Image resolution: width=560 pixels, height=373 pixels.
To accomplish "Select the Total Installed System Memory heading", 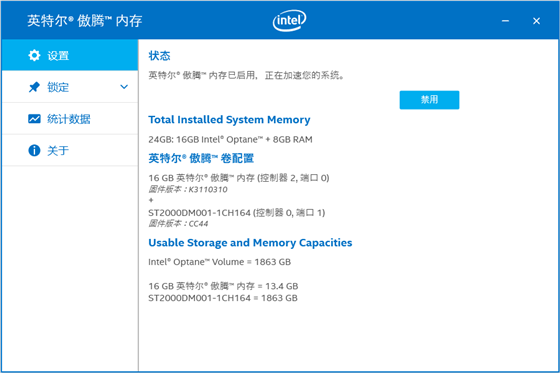I will coord(229,120).
